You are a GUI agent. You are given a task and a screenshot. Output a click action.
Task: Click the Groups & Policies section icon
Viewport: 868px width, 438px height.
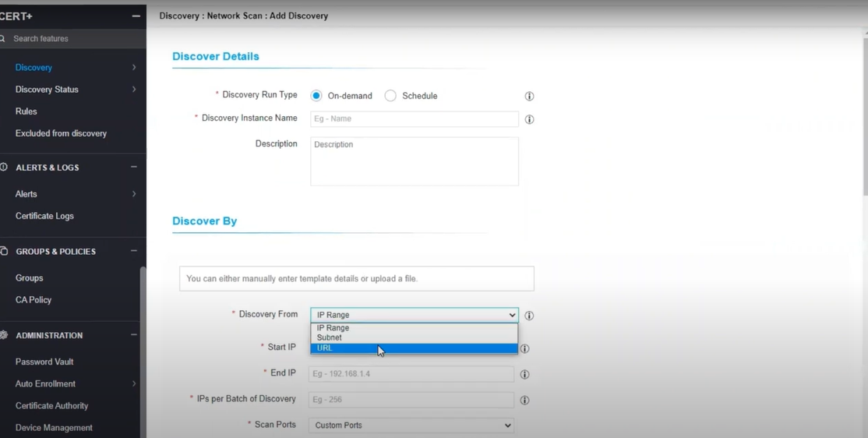tap(4, 252)
